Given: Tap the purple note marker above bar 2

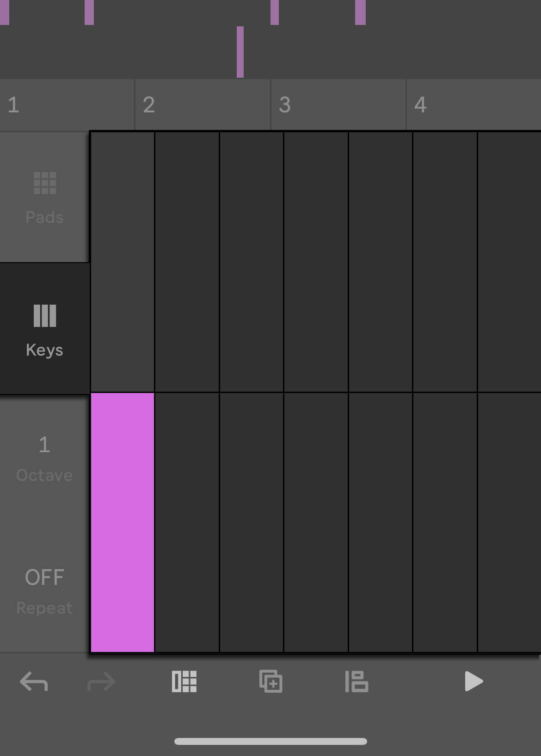Looking at the screenshot, I should (240, 51).
